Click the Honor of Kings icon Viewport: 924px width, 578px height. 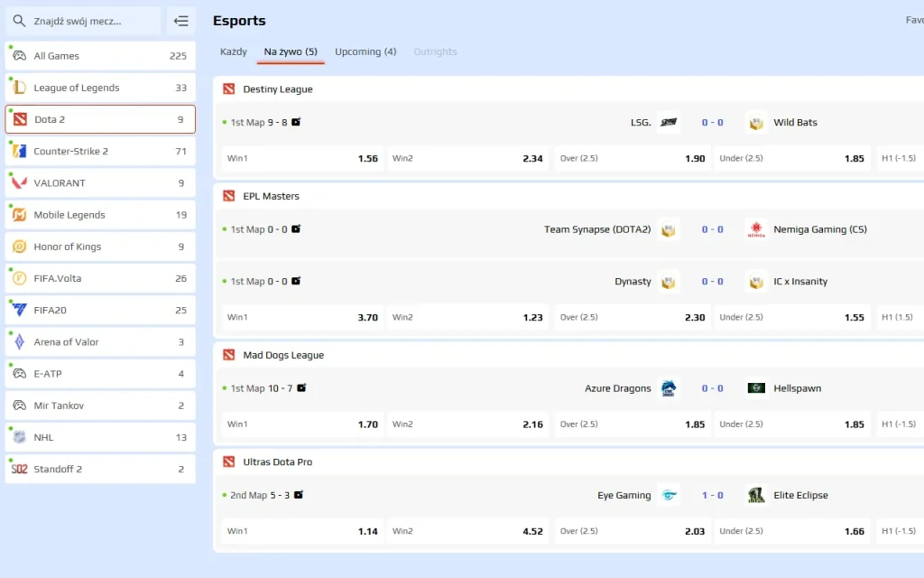pos(20,247)
